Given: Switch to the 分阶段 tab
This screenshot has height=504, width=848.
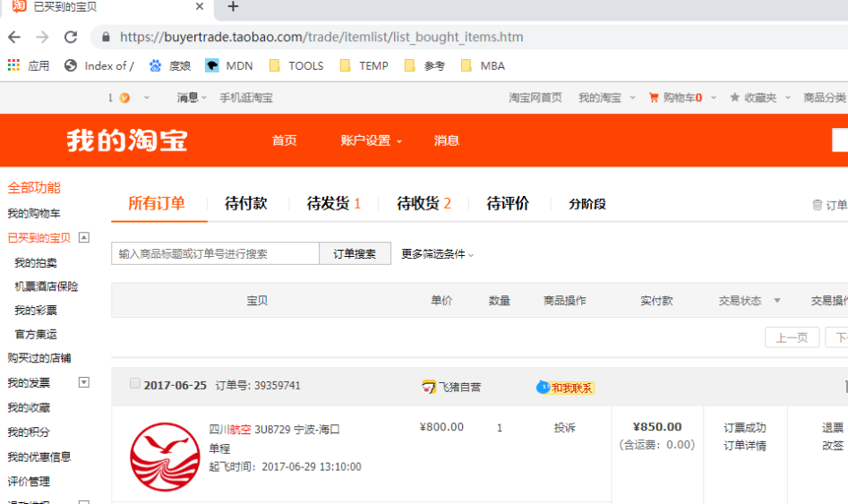Looking at the screenshot, I should click(x=587, y=204).
